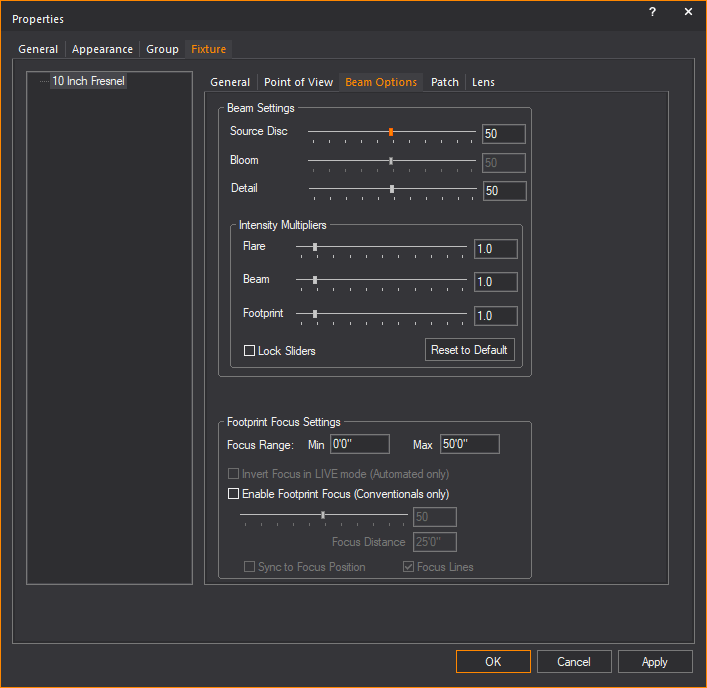Click the Detail slider handle
The height and width of the screenshot is (688, 707).
[x=392, y=188]
